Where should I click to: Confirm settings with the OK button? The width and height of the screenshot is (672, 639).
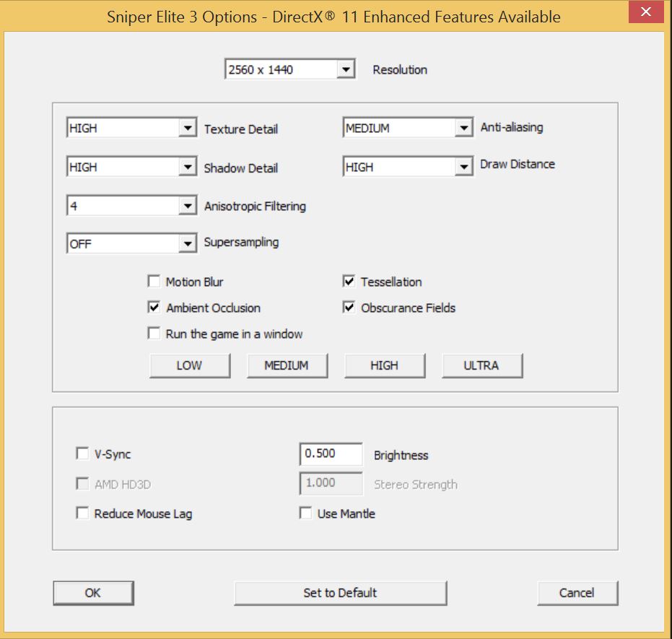pos(93,593)
